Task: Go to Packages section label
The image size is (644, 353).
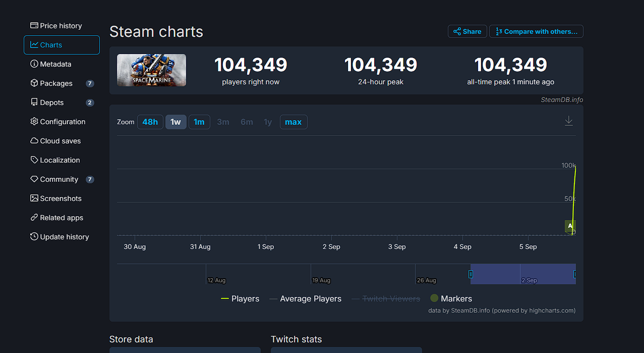Action: pyautogui.click(x=56, y=83)
